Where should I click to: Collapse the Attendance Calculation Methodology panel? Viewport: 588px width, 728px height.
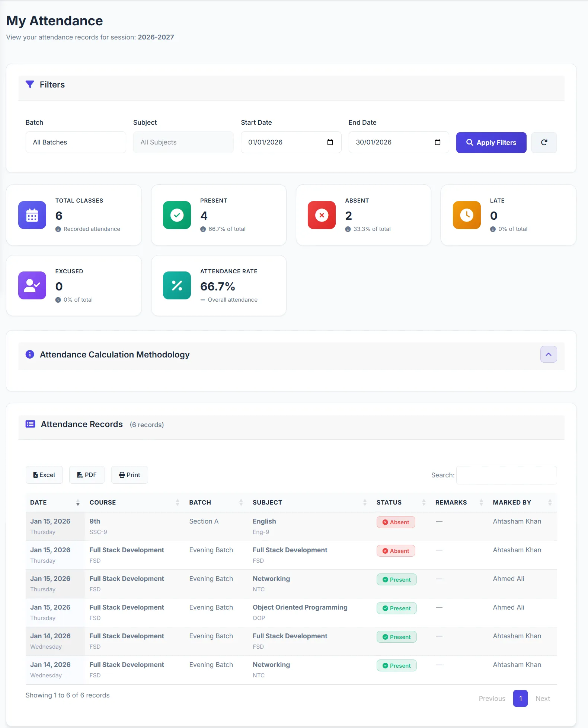click(x=548, y=355)
